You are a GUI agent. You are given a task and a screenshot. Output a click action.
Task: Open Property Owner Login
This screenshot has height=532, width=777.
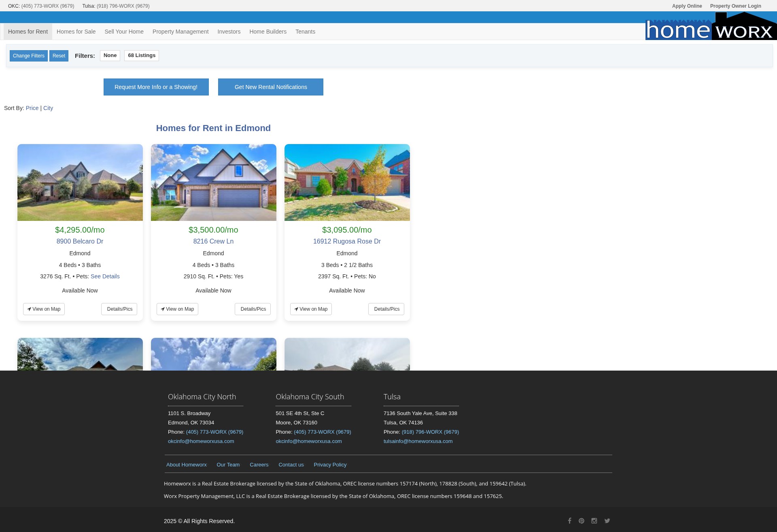tap(736, 6)
